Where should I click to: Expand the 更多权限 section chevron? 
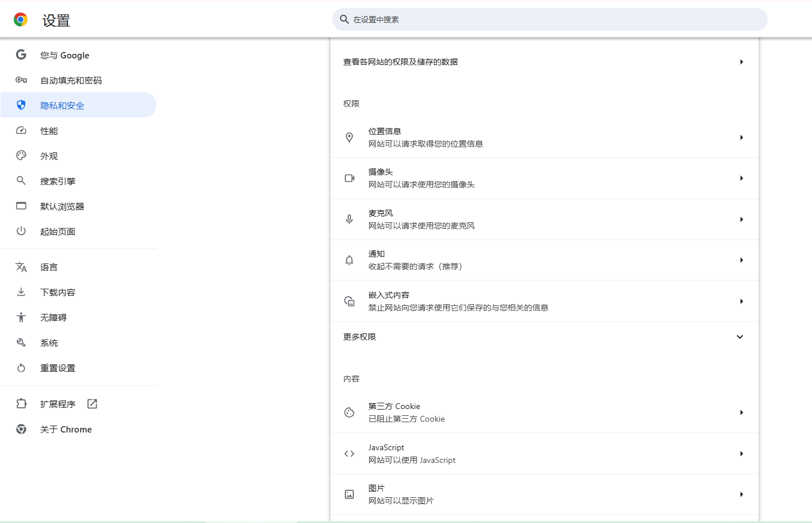(x=740, y=337)
